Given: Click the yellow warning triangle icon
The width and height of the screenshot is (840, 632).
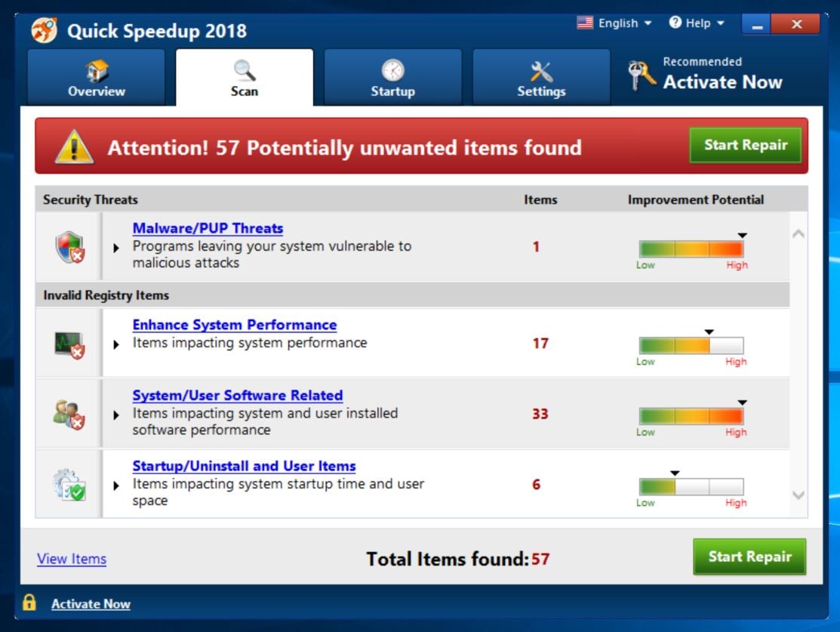Looking at the screenshot, I should click(x=75, y=146).
